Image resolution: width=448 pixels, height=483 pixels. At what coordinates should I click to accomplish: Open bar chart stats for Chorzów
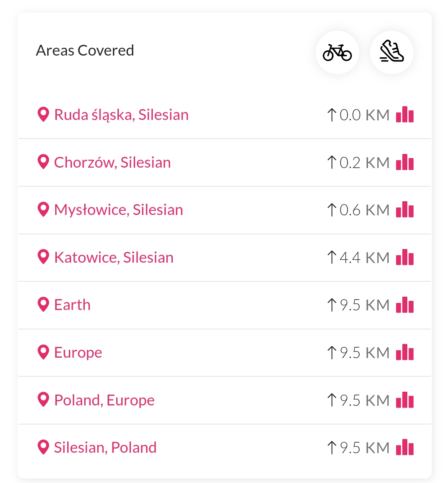point(404,162)
